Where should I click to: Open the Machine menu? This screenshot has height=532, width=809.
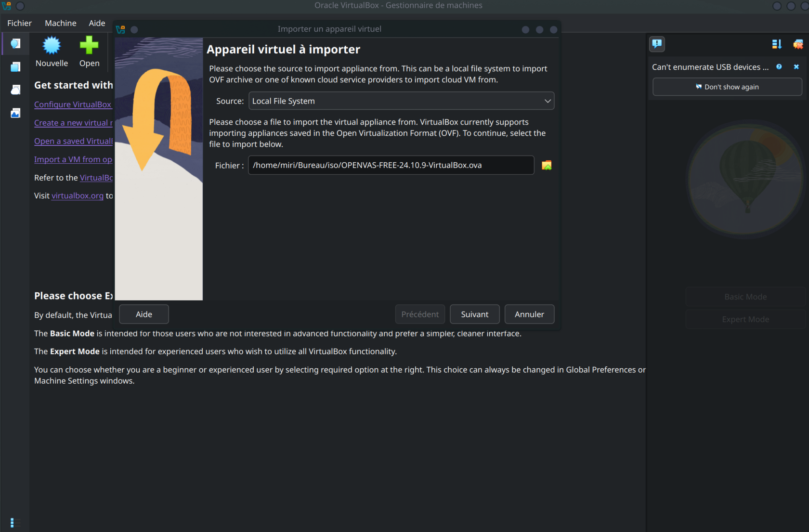(61, 23)
